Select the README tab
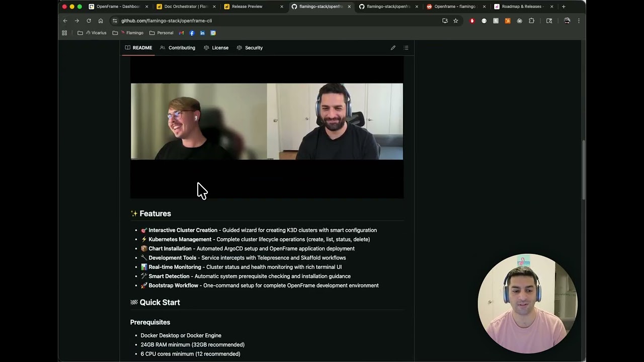The height and width of the screenshot is (362, 644). coord(138,48)
